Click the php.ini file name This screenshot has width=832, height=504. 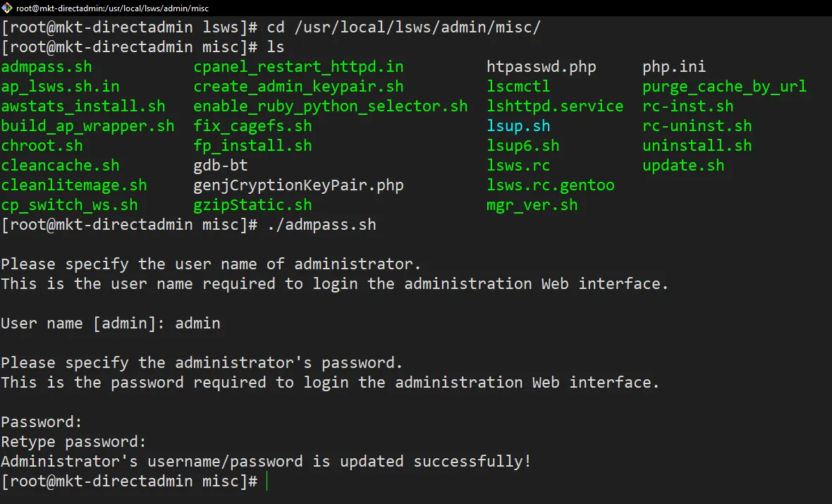674,67
